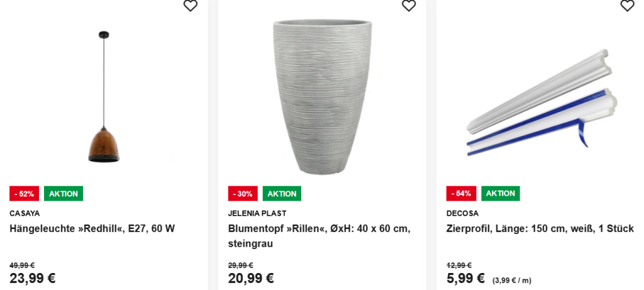
Task: Click the -52% discount badge
Action: 24,194
